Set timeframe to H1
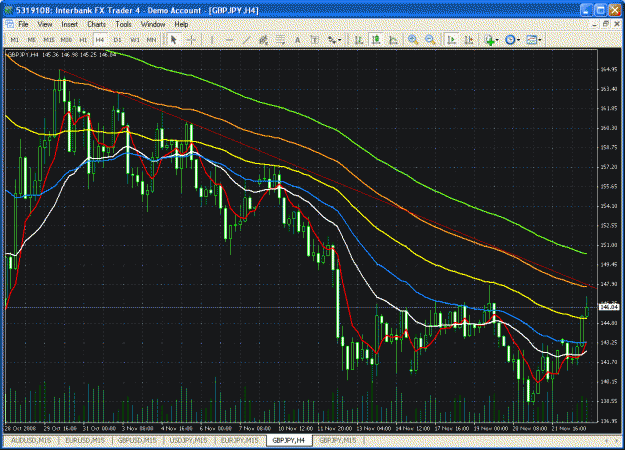The width and height of the screenshot is (625, 450). pos(83,40)
